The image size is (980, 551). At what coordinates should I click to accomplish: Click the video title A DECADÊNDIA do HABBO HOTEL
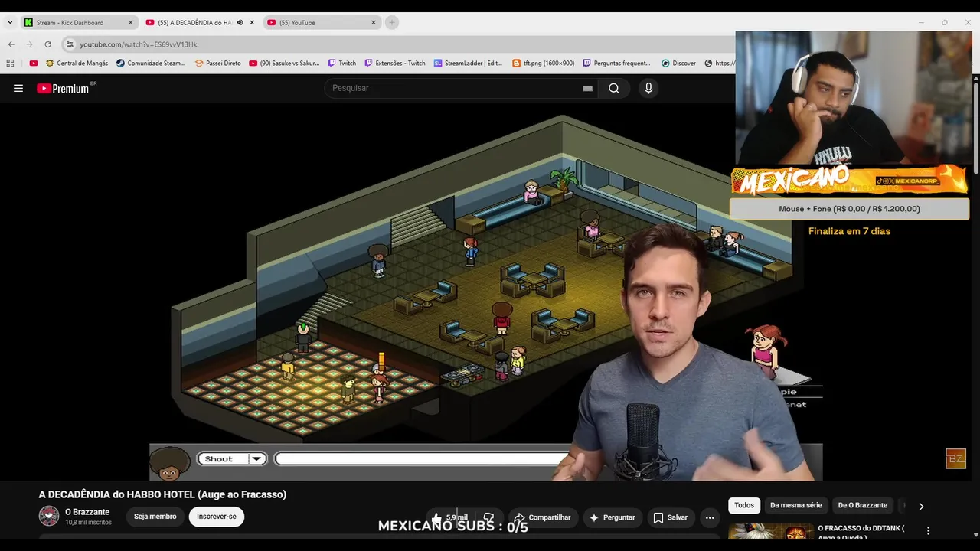(162, 494)
